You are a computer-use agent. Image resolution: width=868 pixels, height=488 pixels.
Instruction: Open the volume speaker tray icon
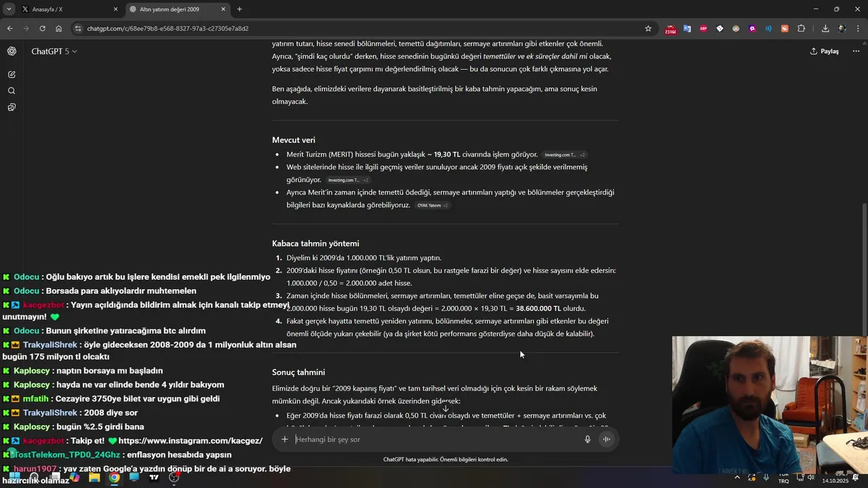click(811, 477)
